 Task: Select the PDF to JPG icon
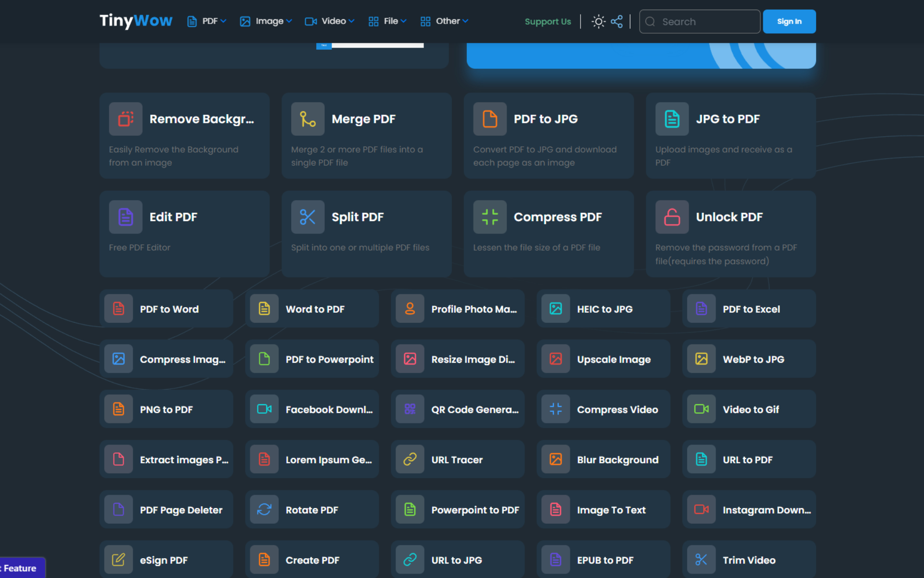(x=490, y=119)
